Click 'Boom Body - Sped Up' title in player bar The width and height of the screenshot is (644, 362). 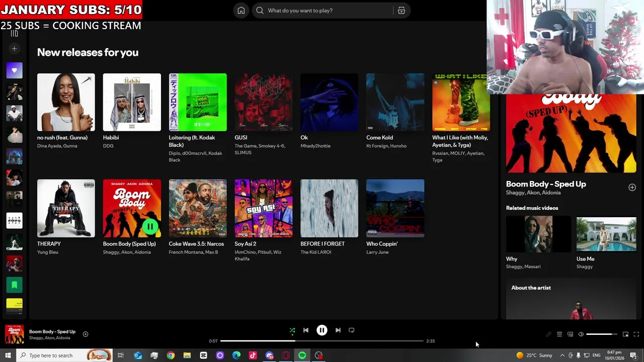[x=52, y=331]
